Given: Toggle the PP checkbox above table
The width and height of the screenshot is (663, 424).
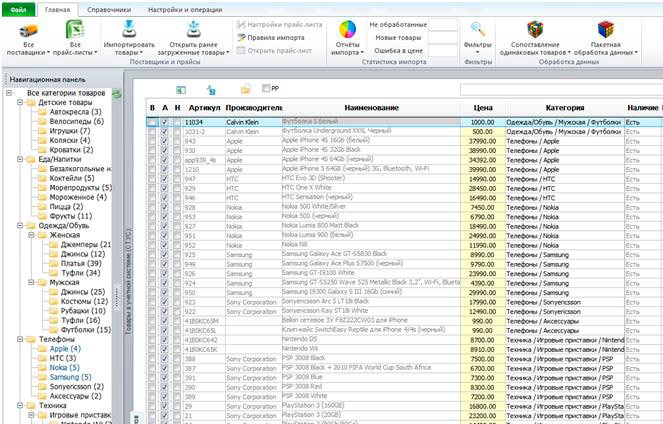Looking at the screenshot, I should 266,88.
